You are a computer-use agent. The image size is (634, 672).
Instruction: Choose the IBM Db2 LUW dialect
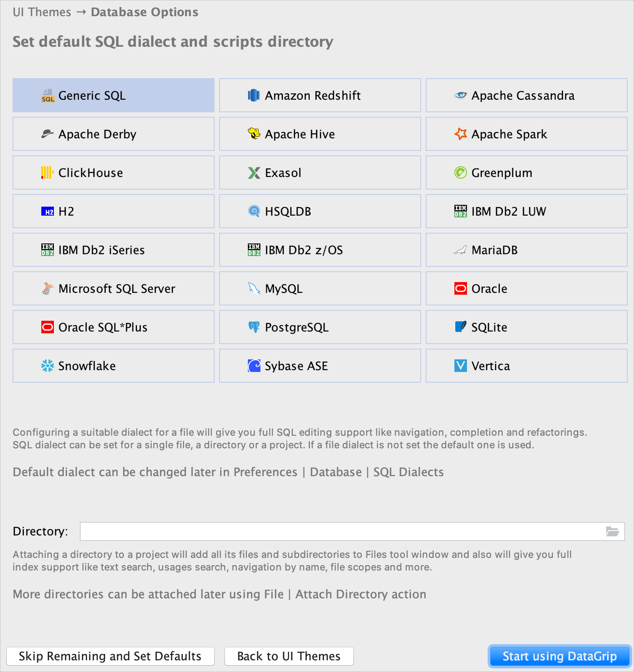pyautogui.click(x=526, y=211)
